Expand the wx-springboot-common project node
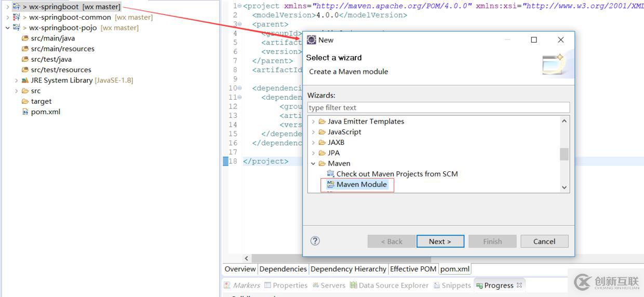644x297 pixels. 7,17
